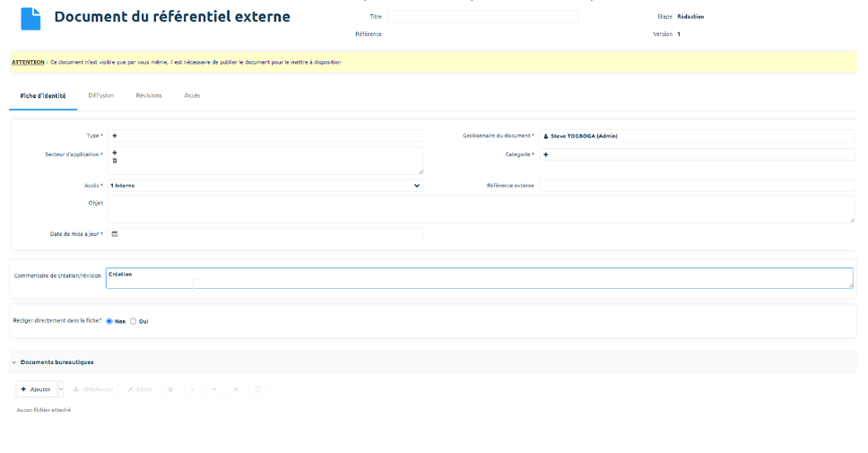Screen dimensions: 868x453
Task: Open the Révisions tab
Action: (149, 95)
